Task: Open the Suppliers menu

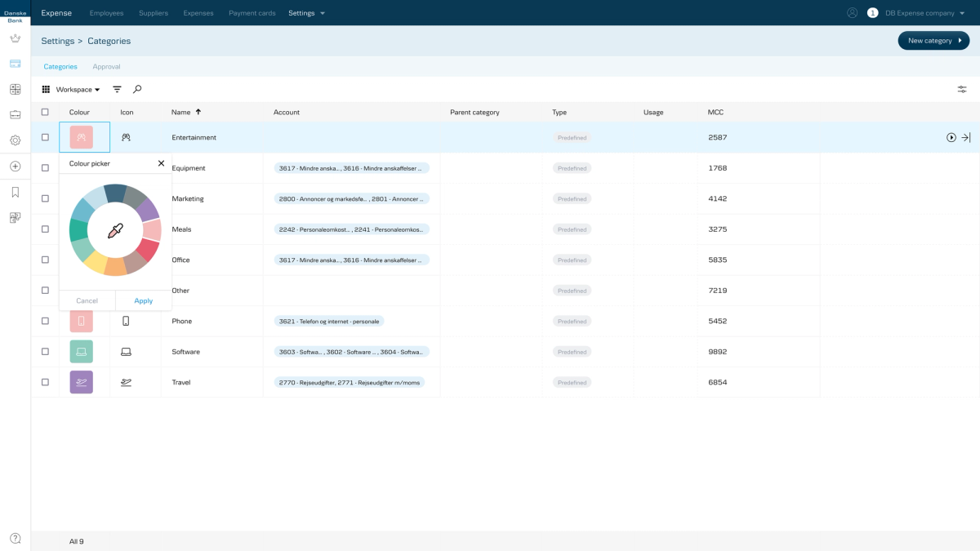Action: point(154,13)
